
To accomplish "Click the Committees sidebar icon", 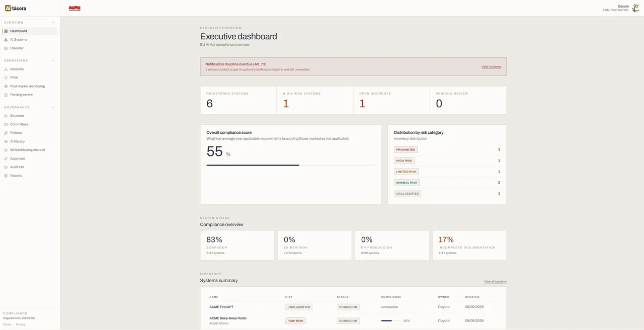I will point(6,124).
